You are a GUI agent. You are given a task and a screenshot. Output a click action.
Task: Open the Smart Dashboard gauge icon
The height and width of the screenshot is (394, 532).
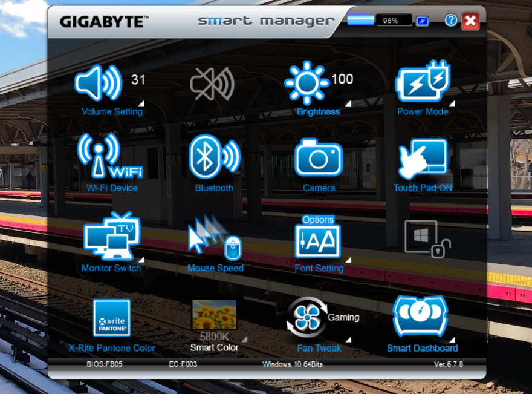tap(420, 316)
